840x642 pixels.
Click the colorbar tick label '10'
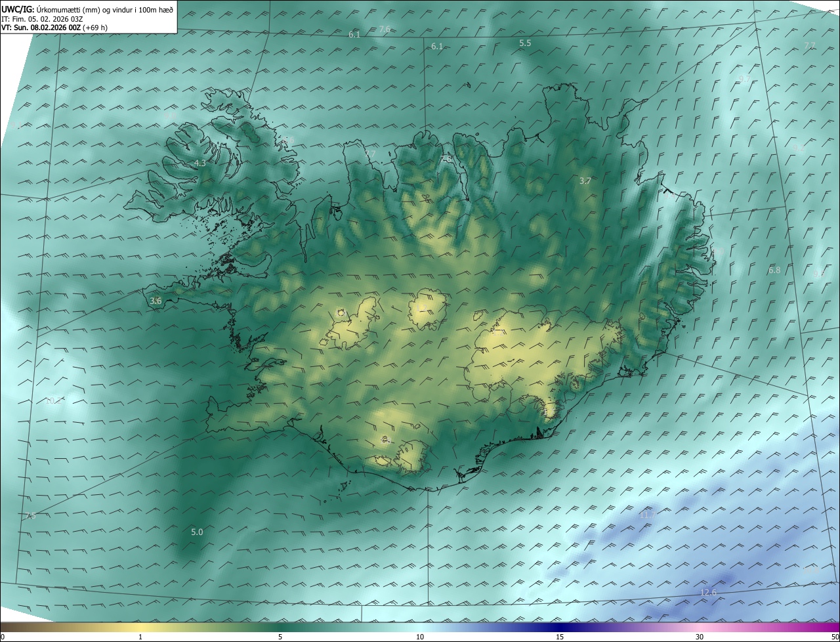(420, 637)
